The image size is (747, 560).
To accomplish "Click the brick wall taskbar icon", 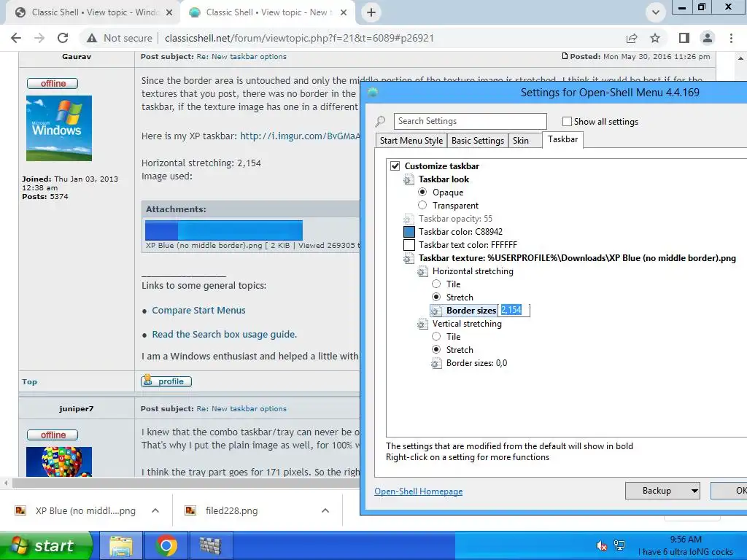I will pos(210,545).
